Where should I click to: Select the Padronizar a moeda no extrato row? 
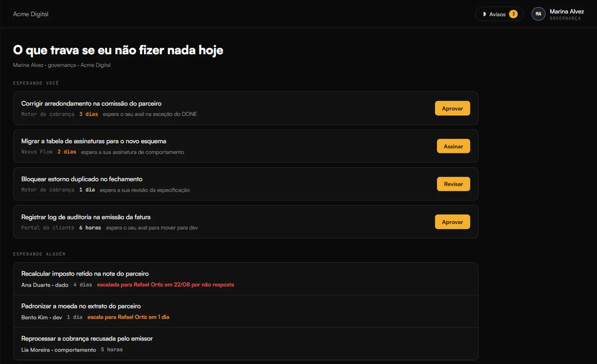pos(245,311)
